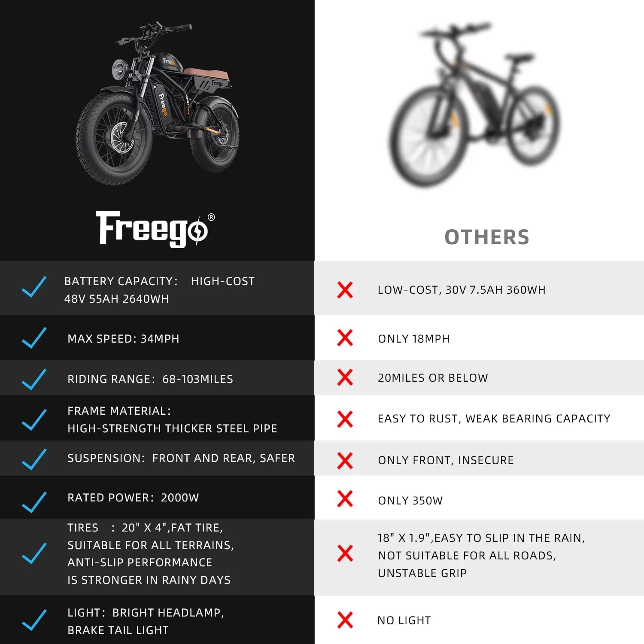644x644 pixels.
Task: Click the Riding Range: 68-103Miles text
Action: [x=150, y=379]
